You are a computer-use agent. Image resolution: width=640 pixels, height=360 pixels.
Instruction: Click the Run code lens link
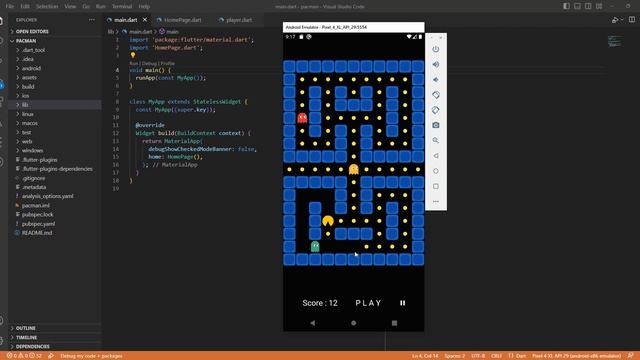point(133,64)
